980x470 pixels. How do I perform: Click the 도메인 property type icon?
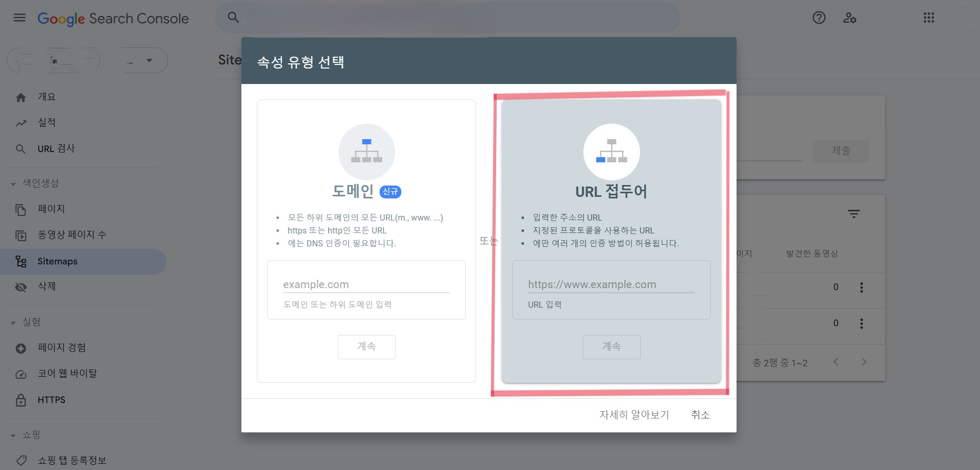pyautogui.click(x=367, y=152)
